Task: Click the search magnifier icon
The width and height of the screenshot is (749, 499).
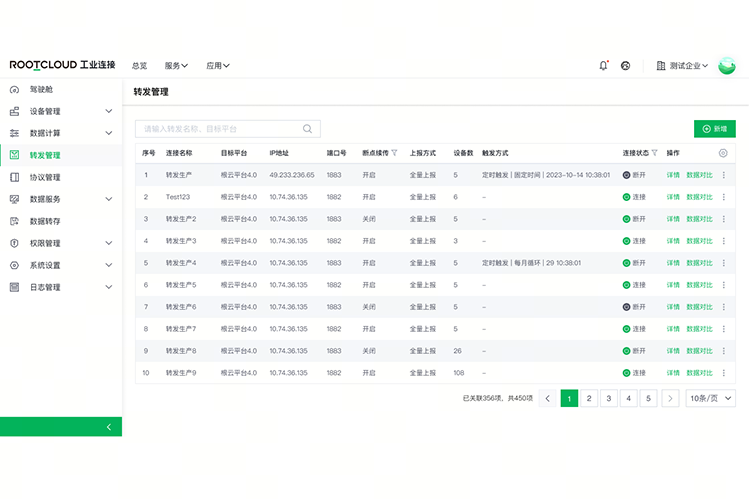Action: 309,129
